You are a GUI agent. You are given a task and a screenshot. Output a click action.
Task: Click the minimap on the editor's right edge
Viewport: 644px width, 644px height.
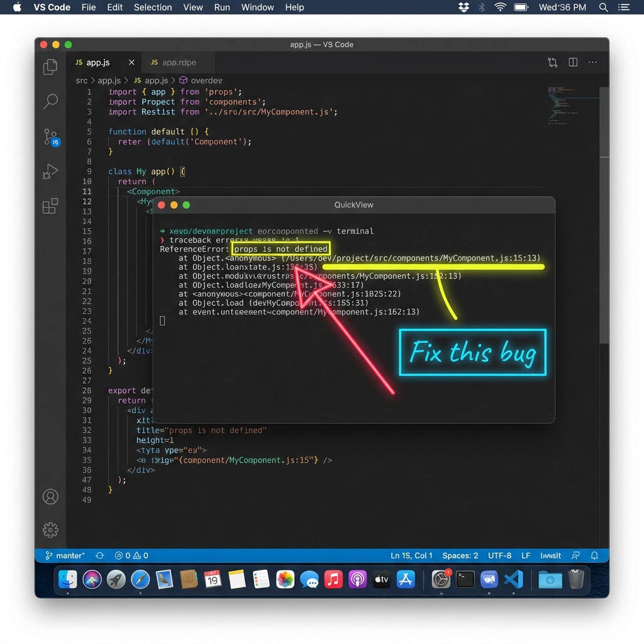tap(569, 104)
